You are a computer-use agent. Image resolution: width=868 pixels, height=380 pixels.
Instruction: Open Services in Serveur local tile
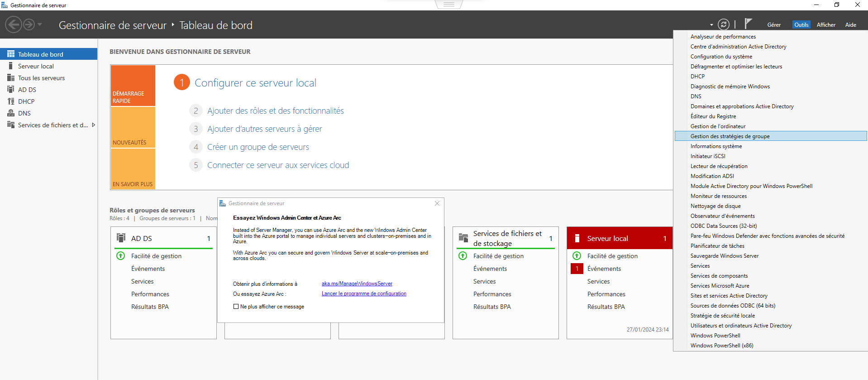(x=598, y=281)
